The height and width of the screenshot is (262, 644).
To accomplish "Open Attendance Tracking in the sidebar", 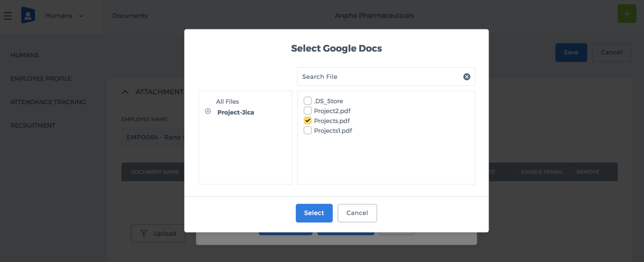I will [x=48, y=102].
